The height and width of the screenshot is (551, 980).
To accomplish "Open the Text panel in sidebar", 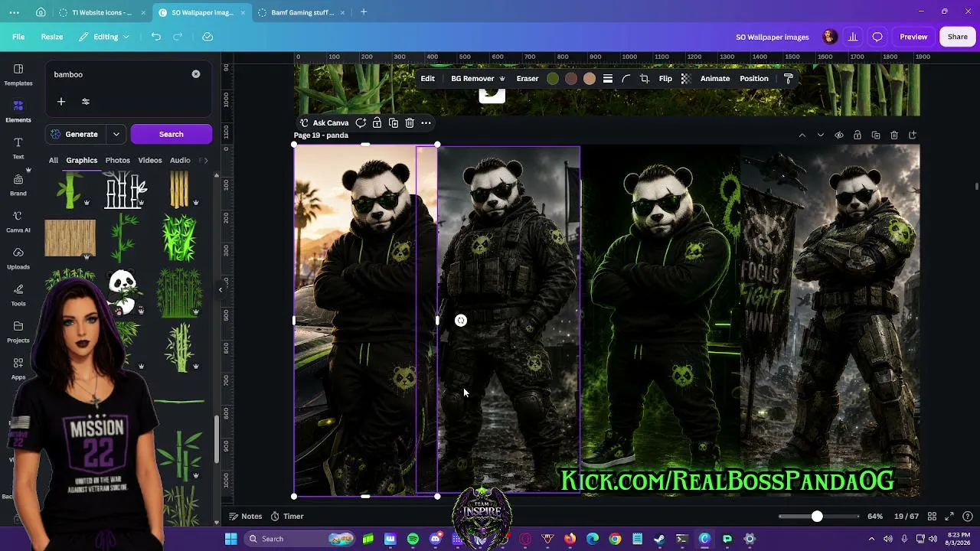I will coord(18,148).
